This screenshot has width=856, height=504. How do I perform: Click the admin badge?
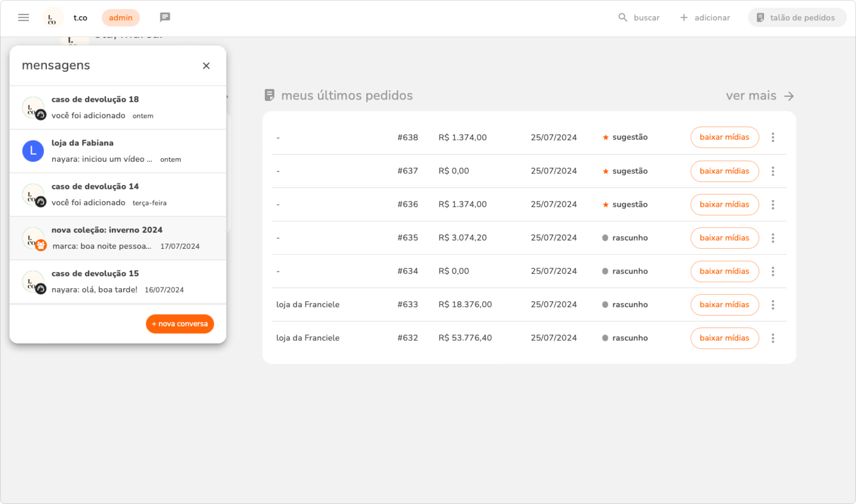(x=120, y=17)
